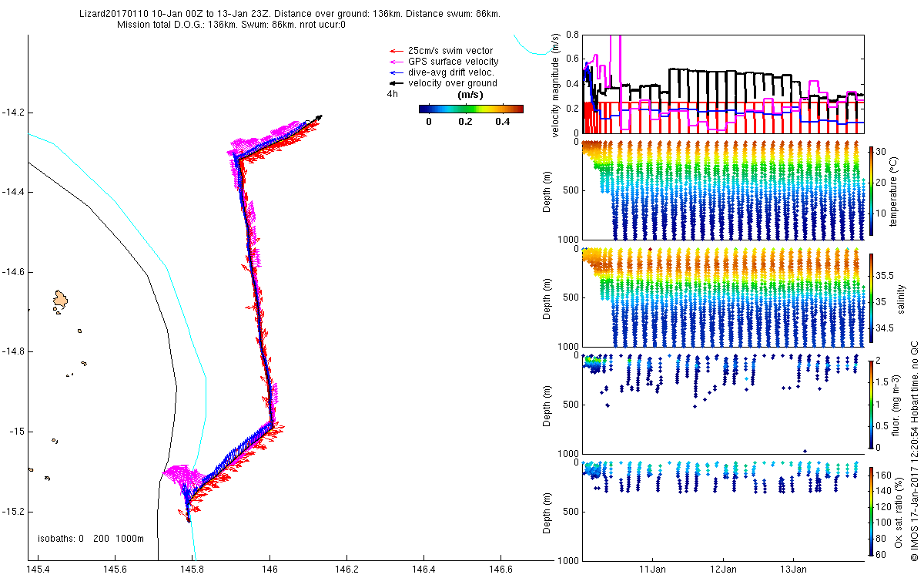Click the 'isobaths: 0 200 1000m' label

click(91, 539)
